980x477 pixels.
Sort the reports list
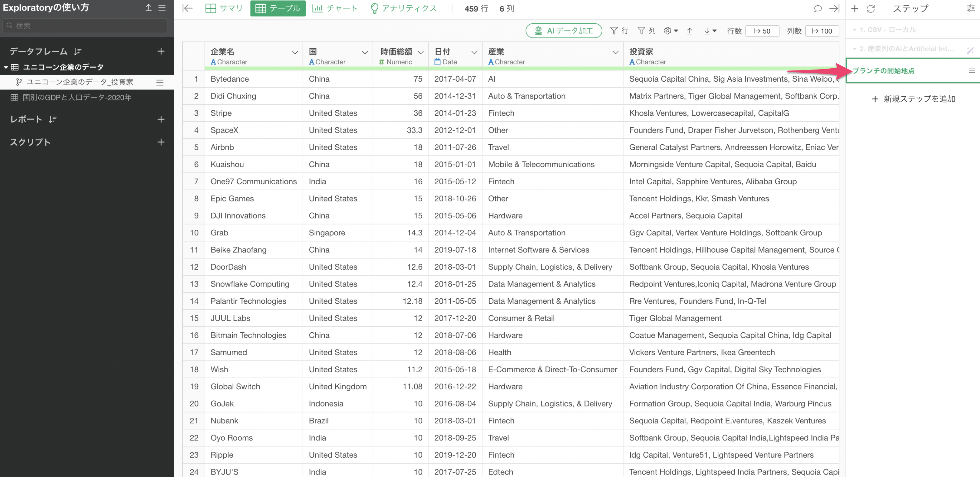point(52,119)
